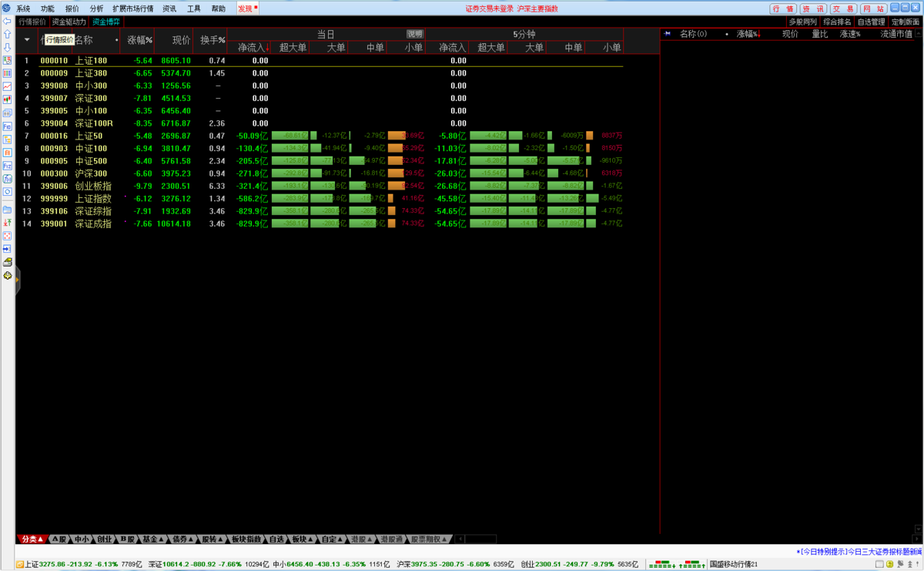Expand the 板块 bottom tab menu
The image size is (924, 571).
303,539
